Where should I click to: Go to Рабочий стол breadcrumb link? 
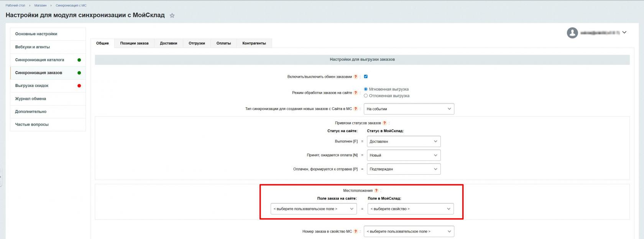tap(15, 5)
